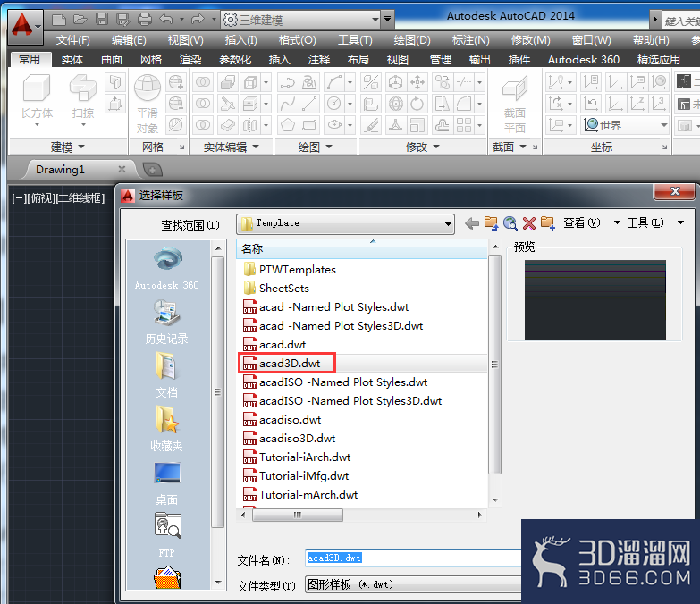The height and width of the screenshot is (604, 700).
Task: Open the 世界 coordinate system dropdown
Action: pos(626,125)
